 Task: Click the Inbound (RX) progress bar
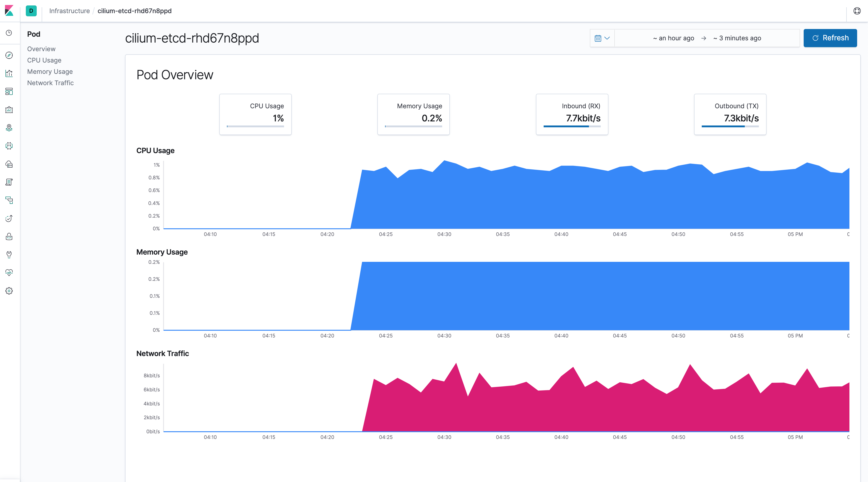point(572,126)
